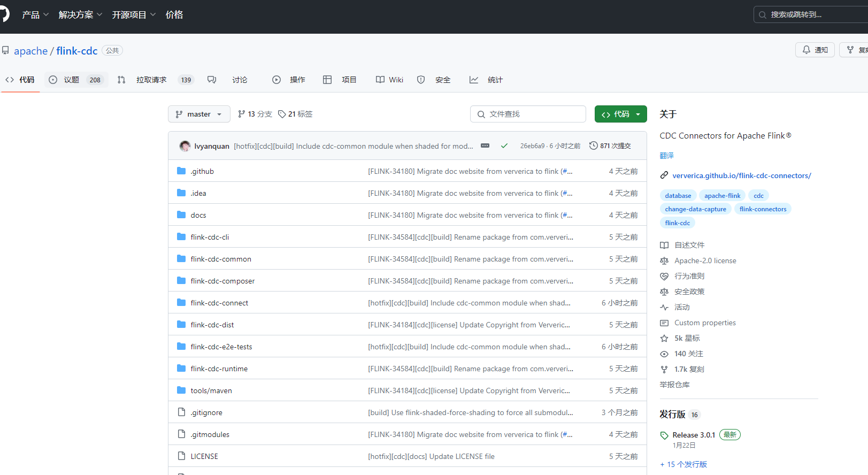Open the lvyanquan author link
Screen dimensions: 868x475
(212, 146)
